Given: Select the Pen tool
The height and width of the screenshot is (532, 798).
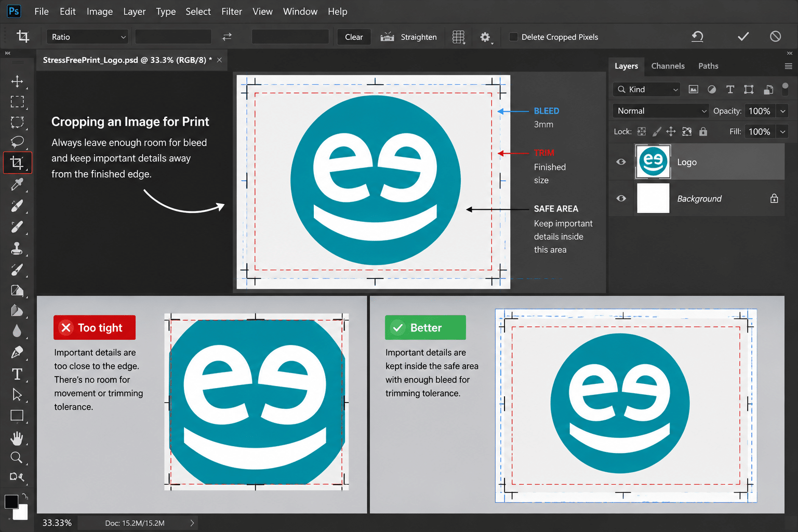Looking at the screenshot, I should [x=17, y=353].
